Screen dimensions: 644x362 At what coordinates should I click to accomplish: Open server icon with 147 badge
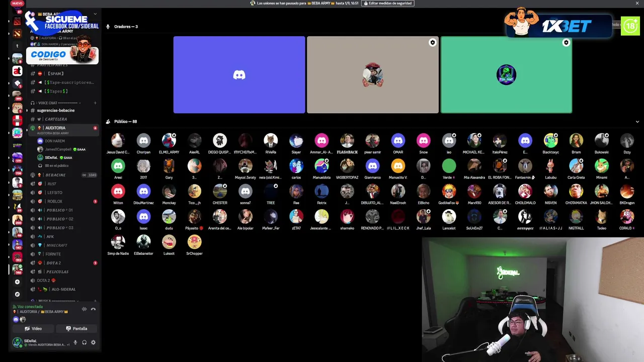[17, 244]
